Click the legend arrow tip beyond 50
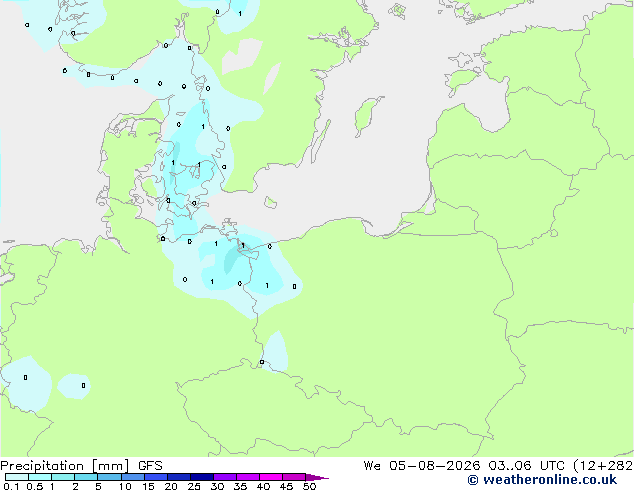The width and height of the screenshot is (634, 490). point(317,477)
